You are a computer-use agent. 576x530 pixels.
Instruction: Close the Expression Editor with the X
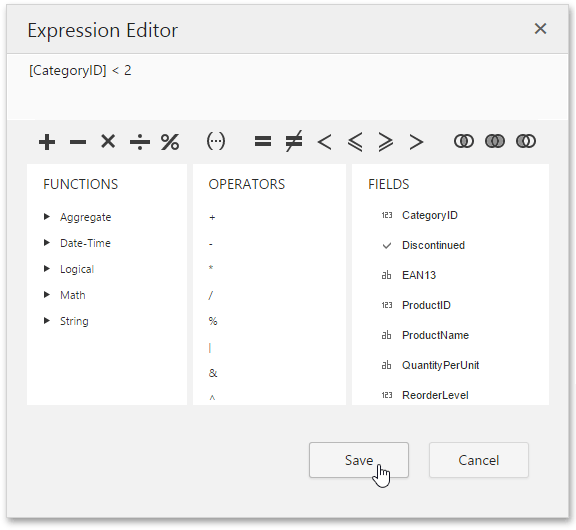540,29
